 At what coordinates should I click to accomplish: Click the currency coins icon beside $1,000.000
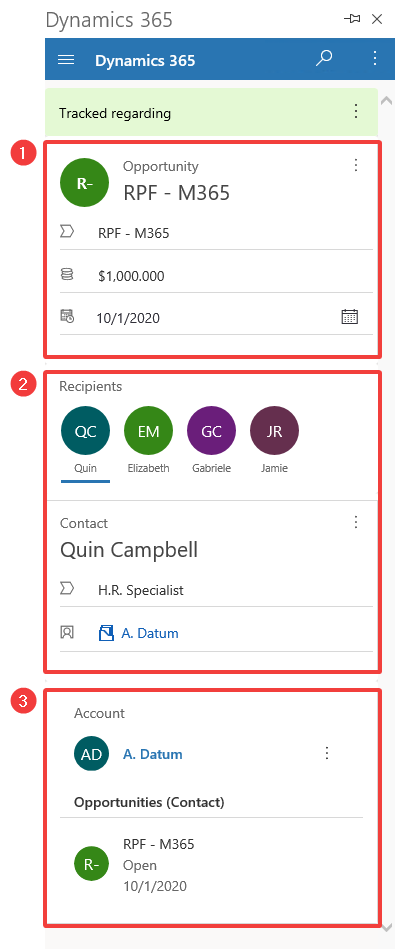[x=67, y=274]
